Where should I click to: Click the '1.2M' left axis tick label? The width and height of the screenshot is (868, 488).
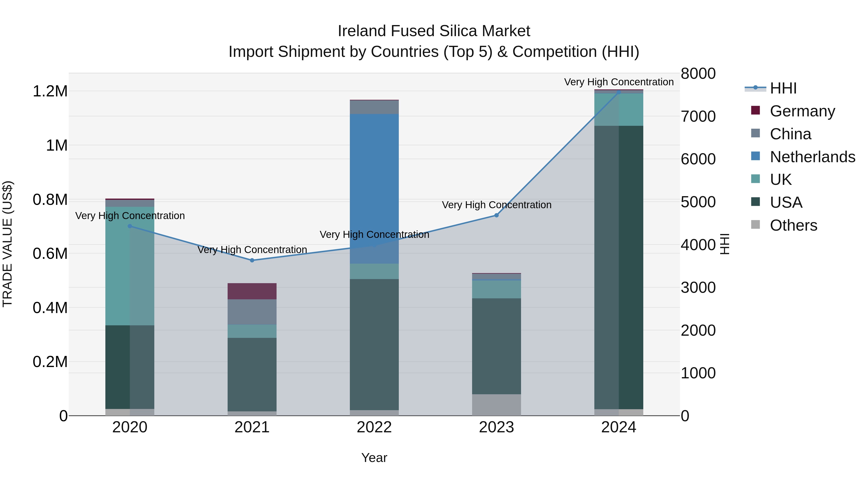click(x=50, y=91)
